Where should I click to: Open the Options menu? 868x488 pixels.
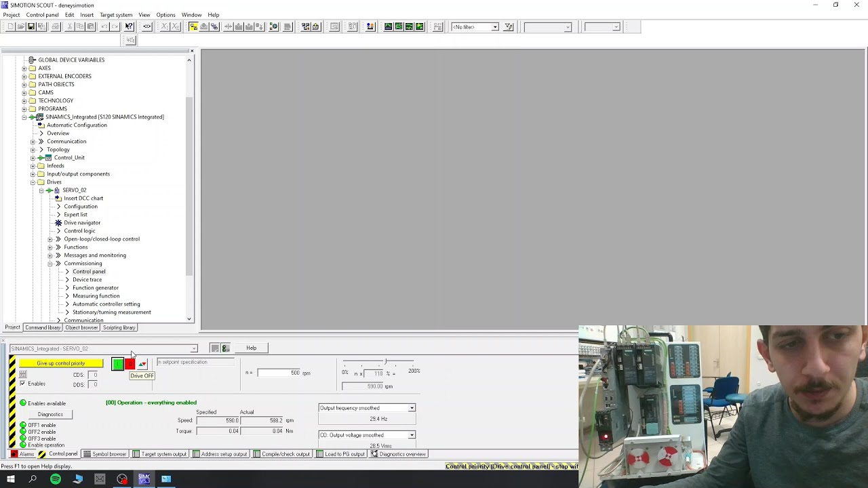point(165,15)
